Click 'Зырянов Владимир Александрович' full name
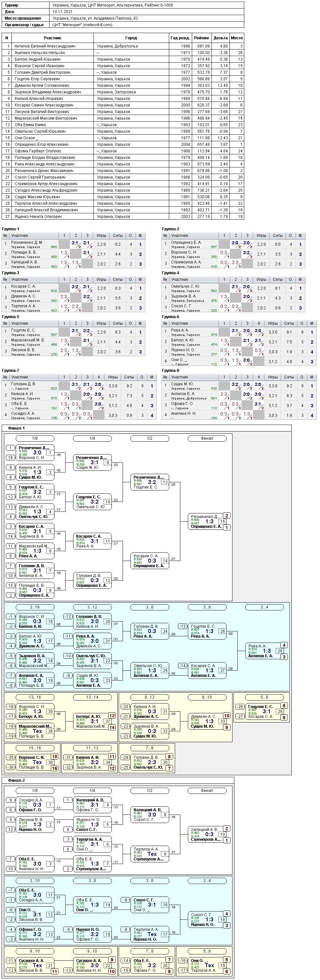This screenshot has width=320, height=980. (48, 92)
